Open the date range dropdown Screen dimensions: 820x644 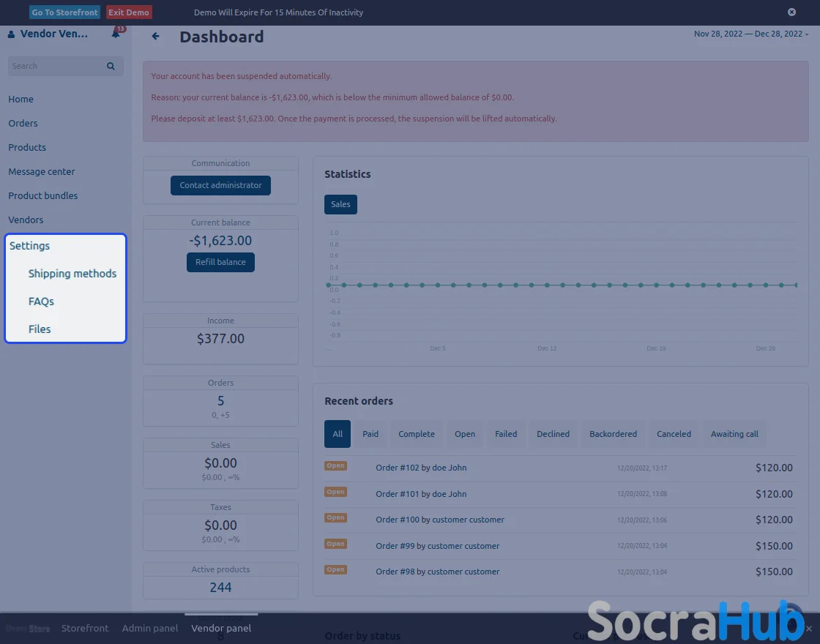pyautogui.click(x=750, y=34)
